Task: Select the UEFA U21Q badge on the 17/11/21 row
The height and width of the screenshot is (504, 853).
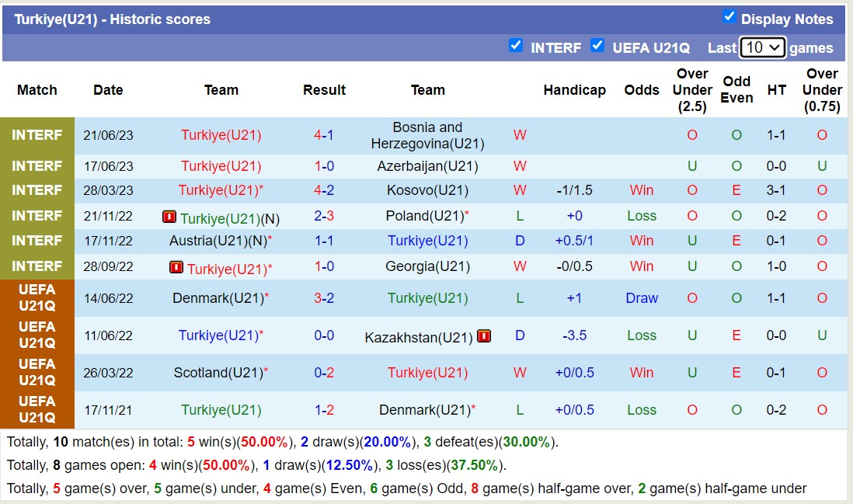Action: pos(37,408)
